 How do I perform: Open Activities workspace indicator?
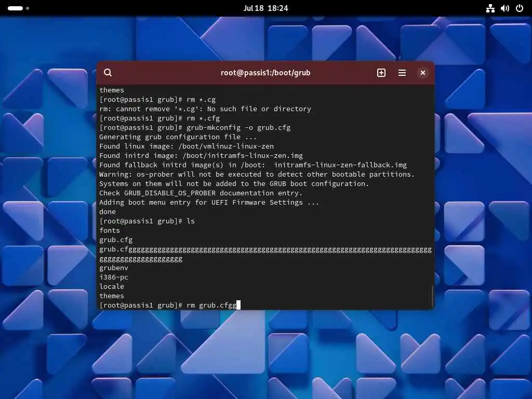pyautogui.click(x=18, y=8)
